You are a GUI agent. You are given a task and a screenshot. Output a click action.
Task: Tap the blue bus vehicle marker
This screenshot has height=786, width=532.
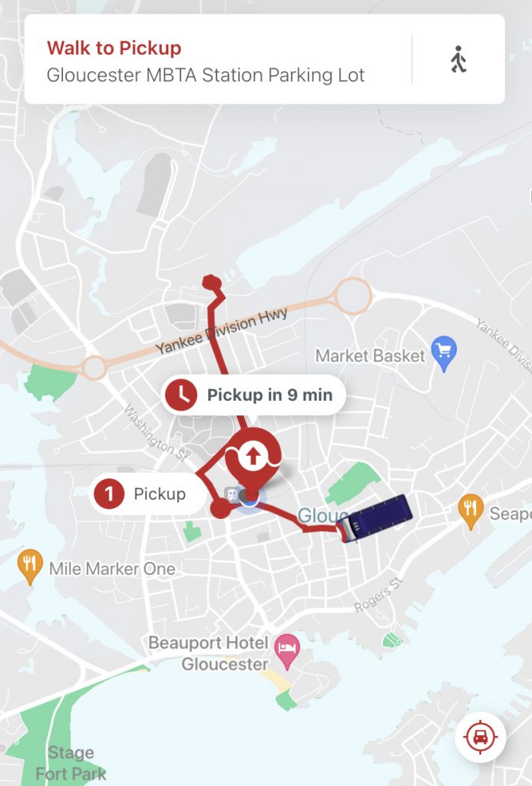[375, 519]
